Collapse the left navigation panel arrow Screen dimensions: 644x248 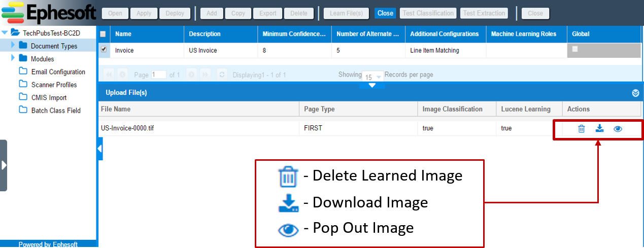click(99, 149)
